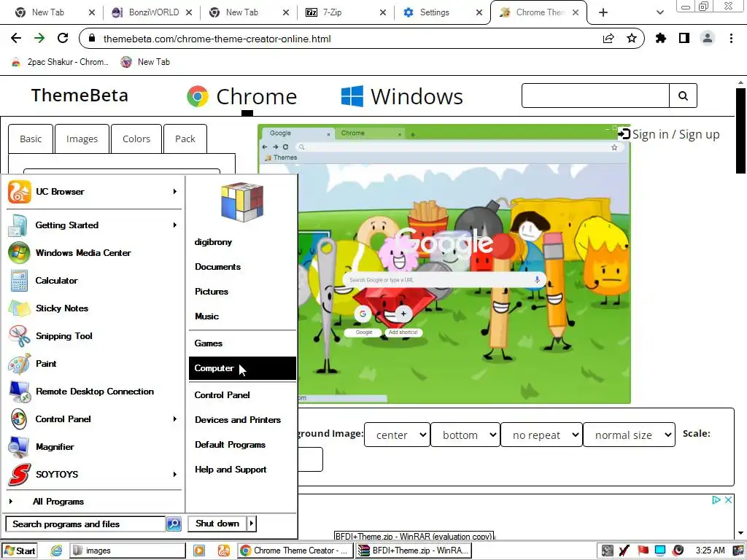Expand Control Panel submenu arrow
747x560 pixels.
pos(175,419)
